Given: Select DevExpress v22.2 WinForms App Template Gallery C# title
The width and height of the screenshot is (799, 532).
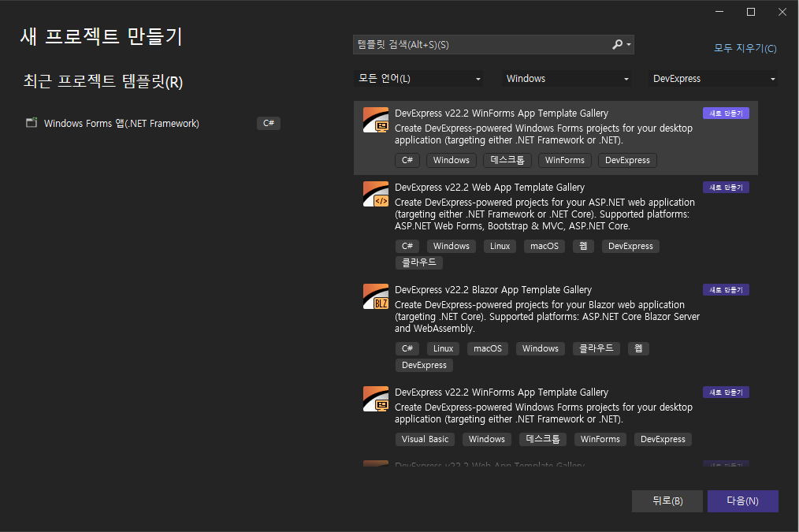Looking at the screenshot, I should click(501, 113).
